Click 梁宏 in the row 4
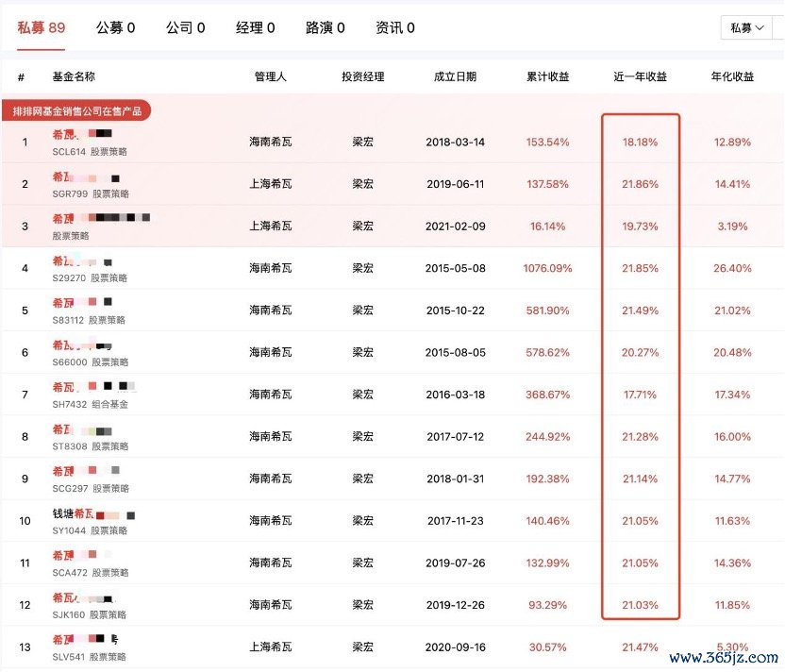Screen dimensions: 785x672 (x=363, y=268)
